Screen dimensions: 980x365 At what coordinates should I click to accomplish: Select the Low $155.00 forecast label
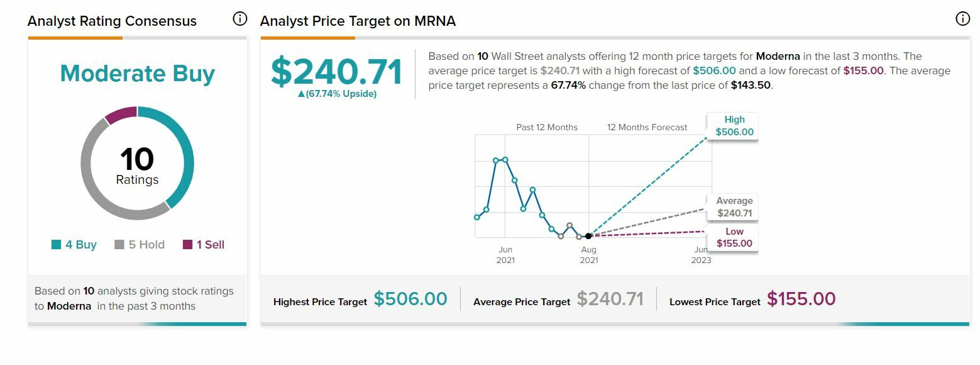click(x=734, y=238)
